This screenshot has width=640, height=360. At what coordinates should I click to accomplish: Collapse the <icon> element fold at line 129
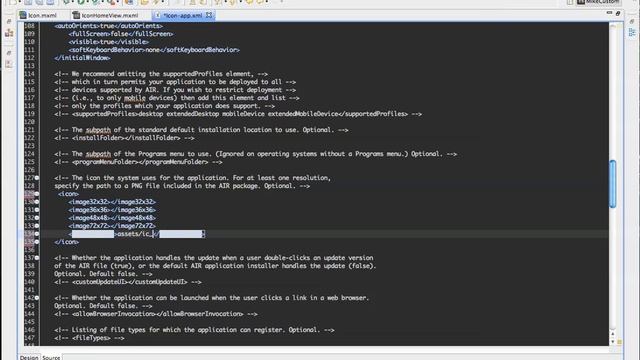[37, 194]
